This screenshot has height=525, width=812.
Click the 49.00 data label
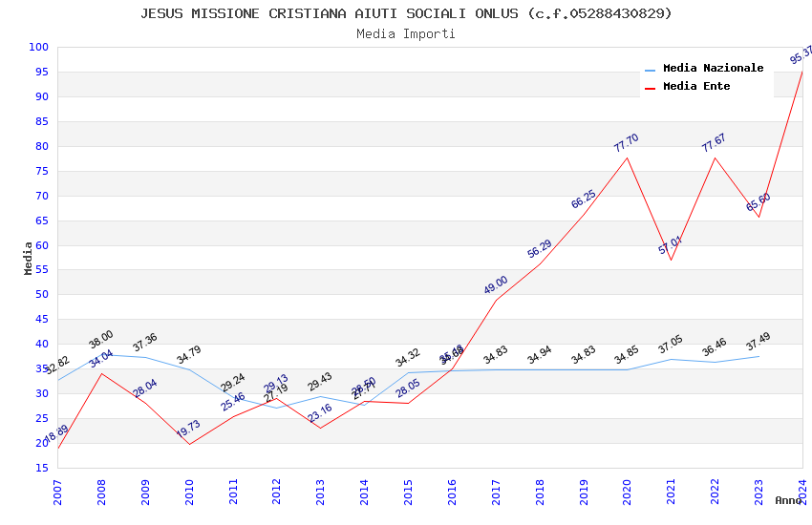496,285
